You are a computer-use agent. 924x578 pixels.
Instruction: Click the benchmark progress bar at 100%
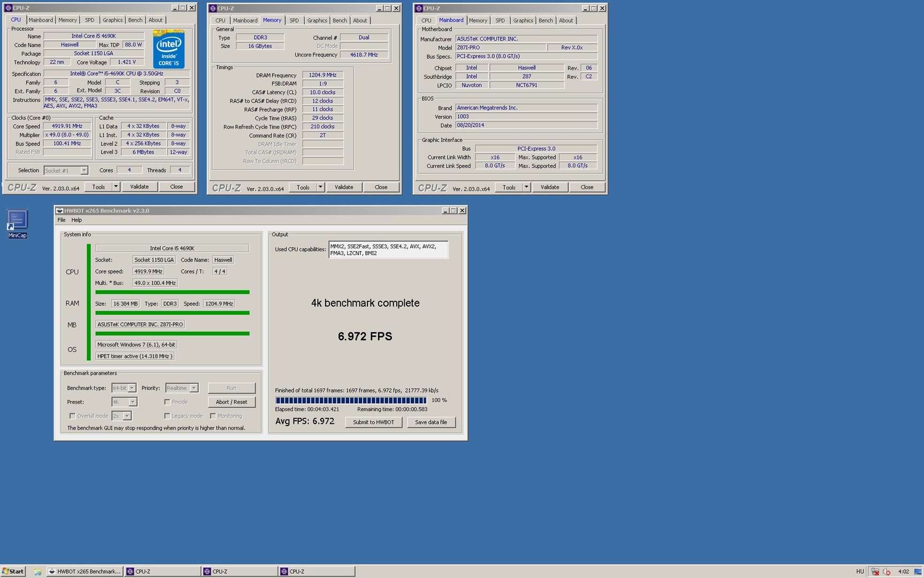click(351, 400)
